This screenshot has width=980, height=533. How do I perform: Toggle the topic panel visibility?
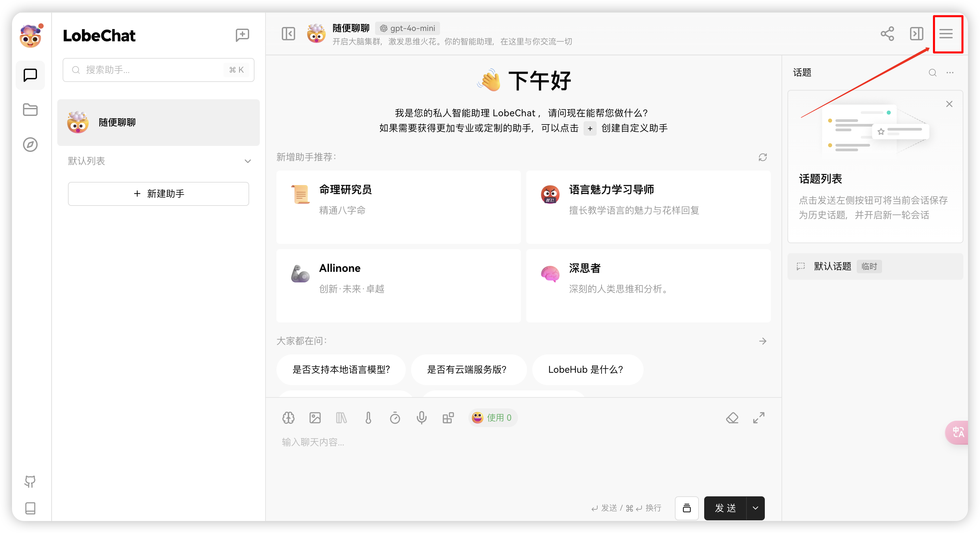click(x=916, y=33)
